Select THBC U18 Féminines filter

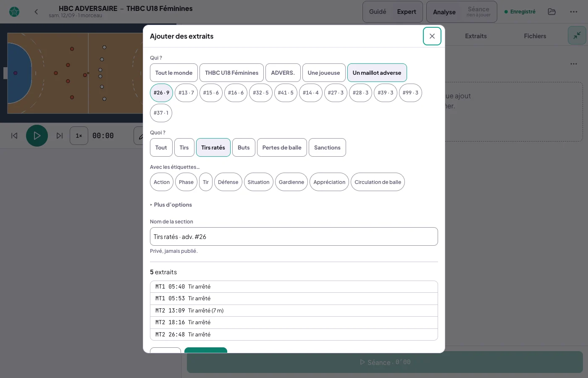[232, 73]
